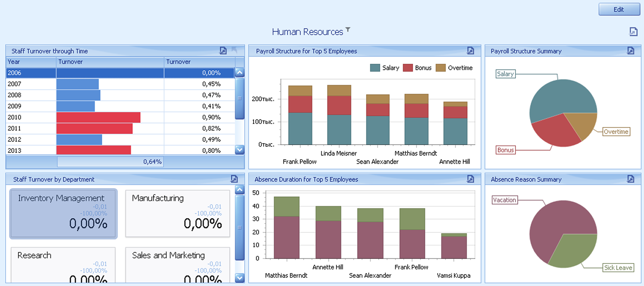This screenshot has height=286, width=644.
Task: Click the Bonus legend color swatch
Action: [408, 68]
